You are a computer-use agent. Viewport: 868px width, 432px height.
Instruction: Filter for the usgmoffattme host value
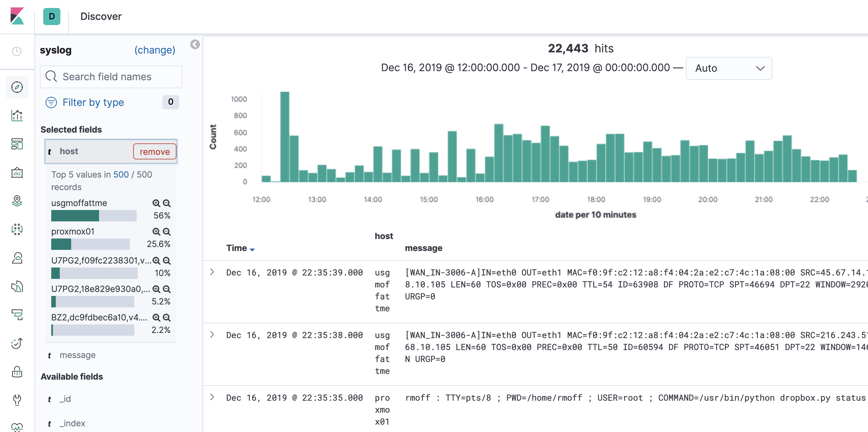click(x=156, y=203)
